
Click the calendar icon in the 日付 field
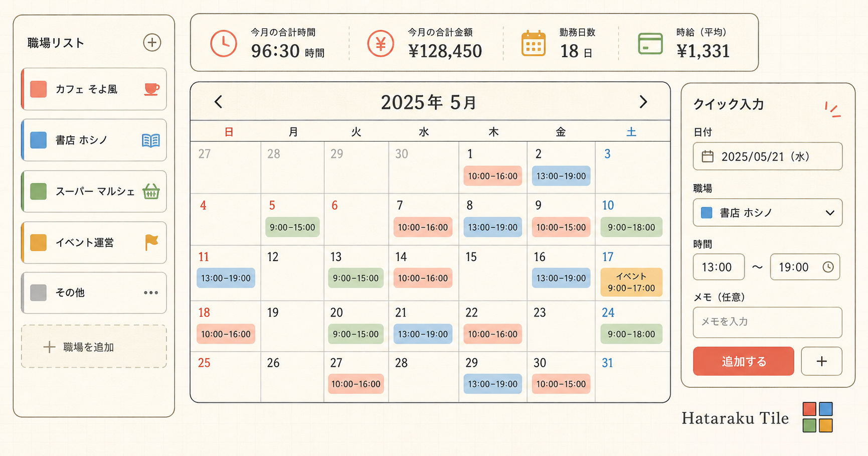point(708,157)
